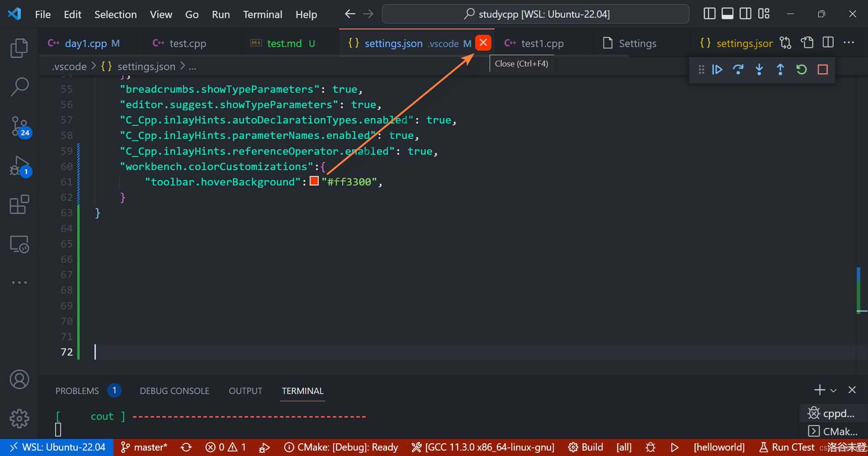
Task: Switch to PROBLEMS panel tab
Action: (77, 391)
